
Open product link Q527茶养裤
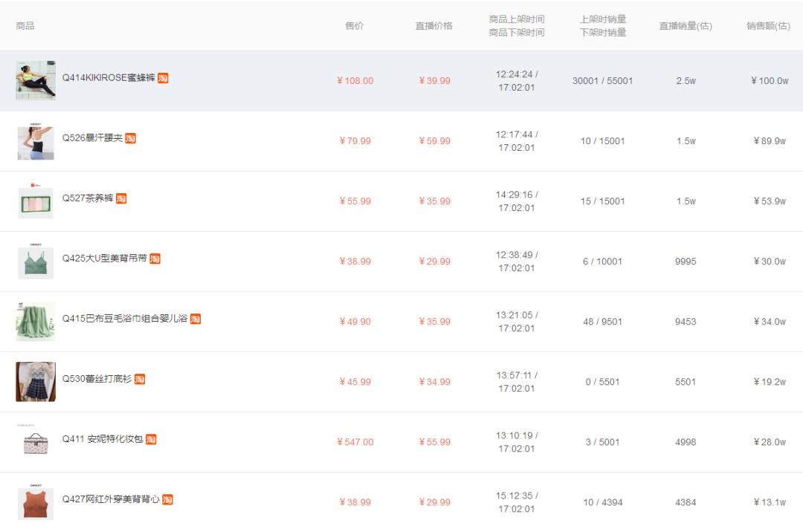pyautogui.click(x=87, y=198)
